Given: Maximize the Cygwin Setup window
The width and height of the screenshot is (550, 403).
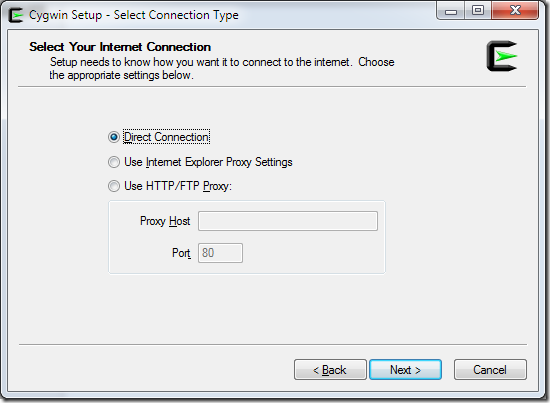Looking at the screenshot, I should tap(478, 11).
